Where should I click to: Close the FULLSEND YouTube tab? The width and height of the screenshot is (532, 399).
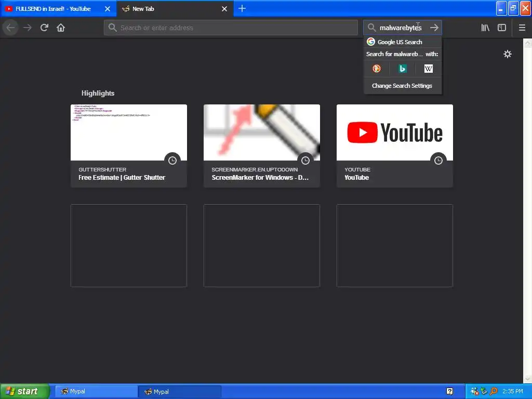pyautogui.click(x=108, y=9)
